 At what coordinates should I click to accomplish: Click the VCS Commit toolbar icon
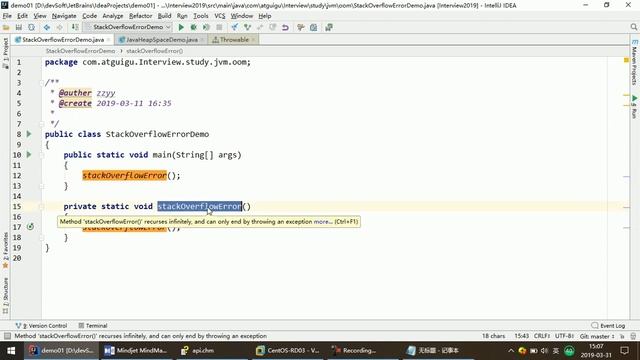pyautogui.click(x=247, y=27)
